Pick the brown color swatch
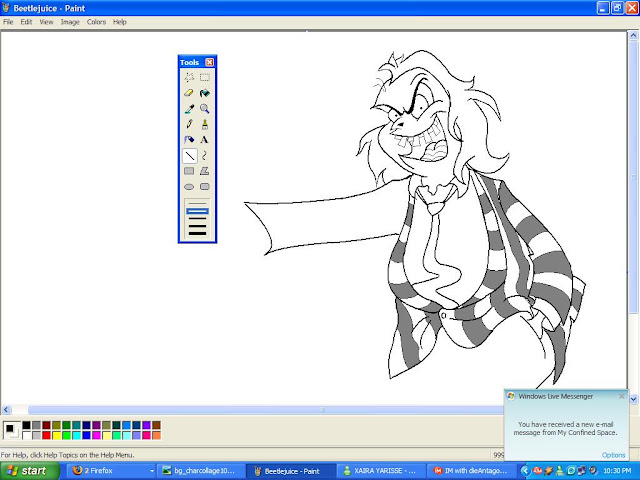This screenshot has width=640, height=480. tap(156, 425)
